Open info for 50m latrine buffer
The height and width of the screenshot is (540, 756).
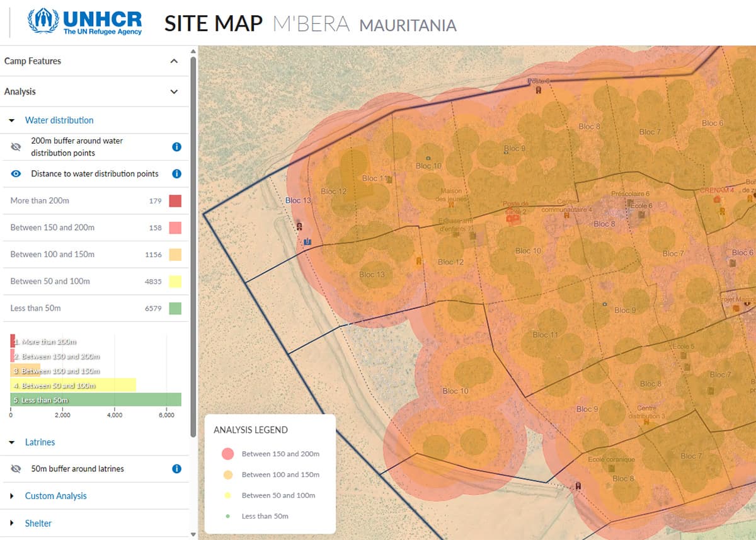coord(176,469)
